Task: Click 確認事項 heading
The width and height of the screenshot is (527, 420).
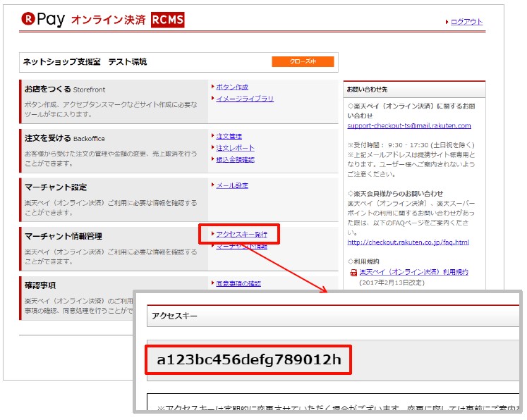Action: pos(40,285)
